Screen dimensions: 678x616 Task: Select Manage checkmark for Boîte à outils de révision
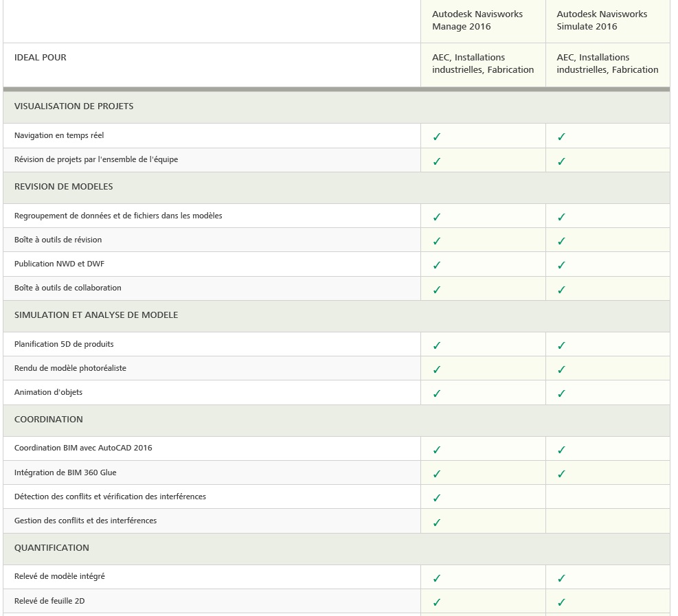click(437, 241)
